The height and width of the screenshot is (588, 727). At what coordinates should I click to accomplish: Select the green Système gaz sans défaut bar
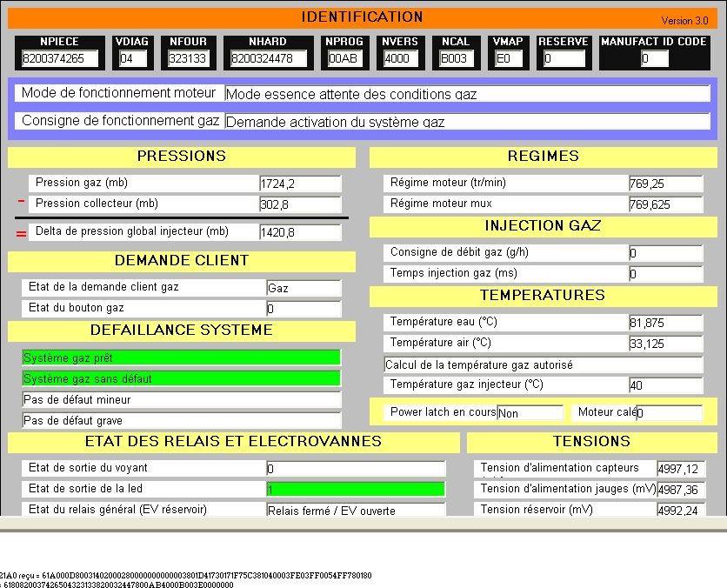click(181, 378)
